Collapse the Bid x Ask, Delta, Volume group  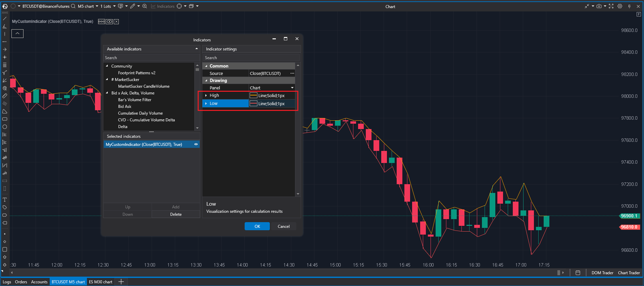[x=107, y=93]
